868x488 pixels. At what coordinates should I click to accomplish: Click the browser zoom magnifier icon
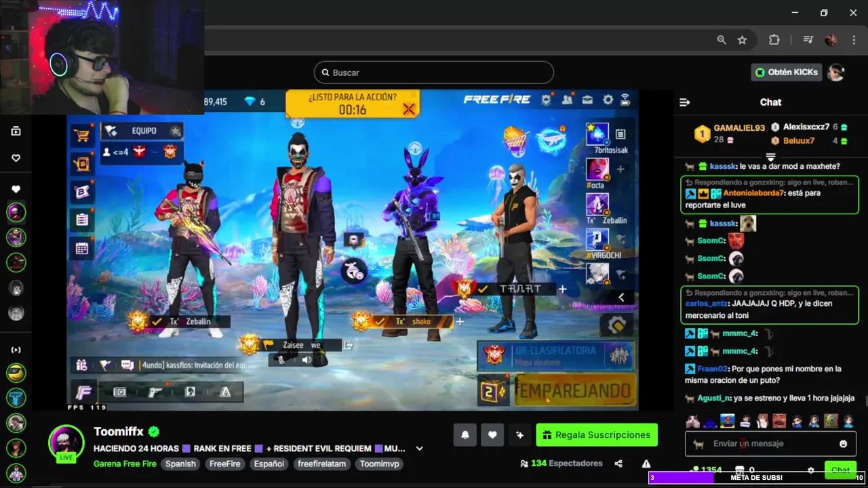pos(722,40)
